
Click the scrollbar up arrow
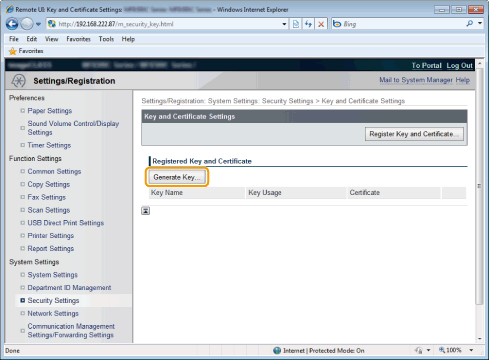pos(480,63)
